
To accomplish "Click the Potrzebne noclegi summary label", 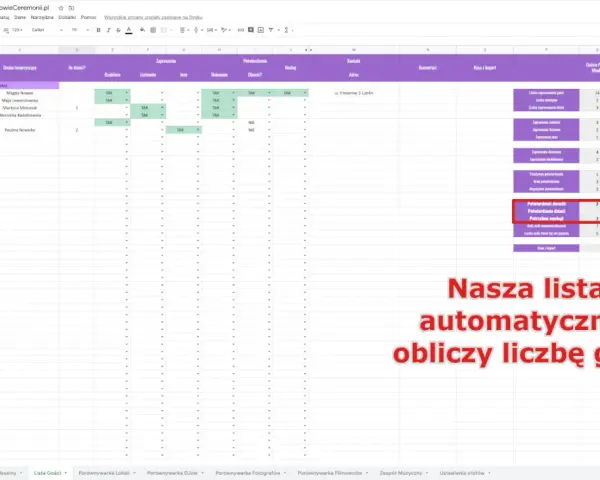I will coord(546,219).
